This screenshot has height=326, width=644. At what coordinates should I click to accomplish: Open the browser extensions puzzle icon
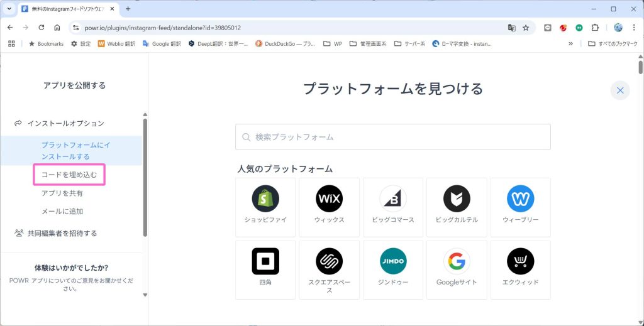tap(595, 28)
